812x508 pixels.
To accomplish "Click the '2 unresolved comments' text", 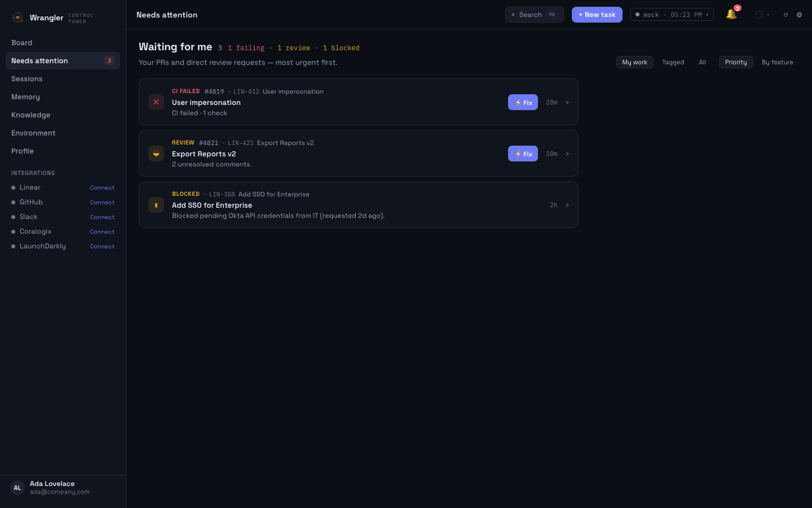I will (211, 164).
